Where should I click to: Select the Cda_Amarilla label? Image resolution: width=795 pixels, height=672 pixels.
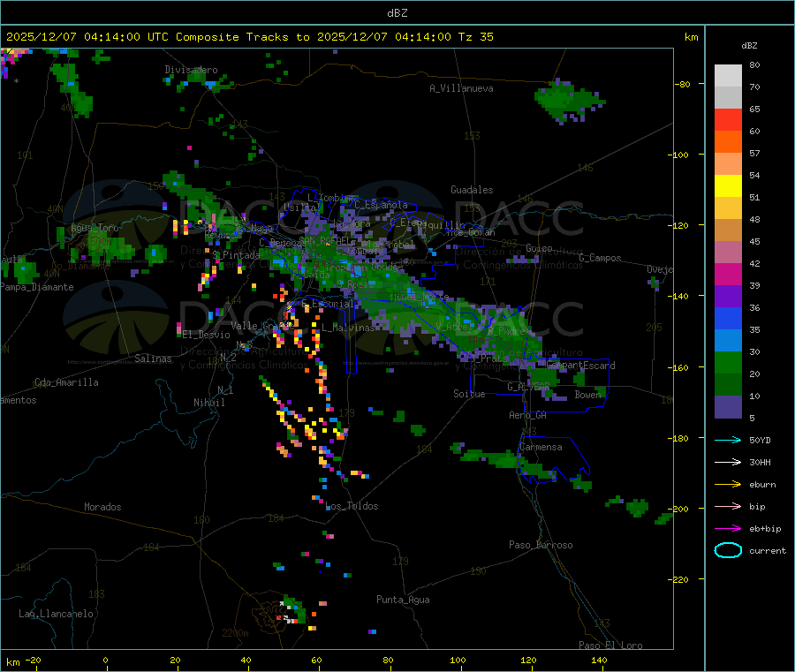click(x=66, y=382)
